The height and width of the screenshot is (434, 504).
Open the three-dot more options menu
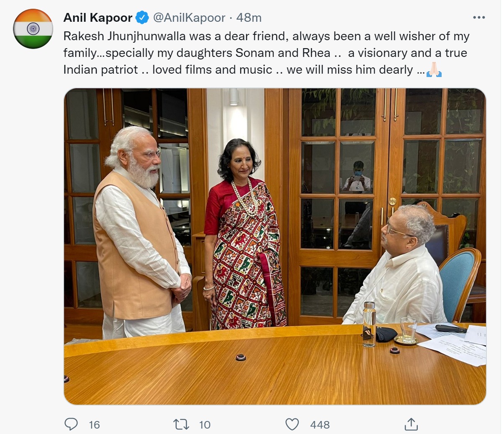click(479, 18)
